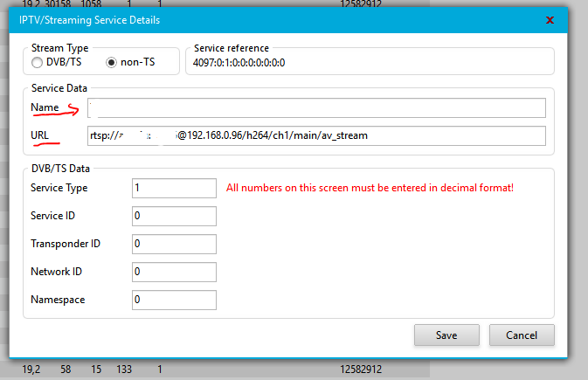Click the underlined URL label

tap(41, 135)
